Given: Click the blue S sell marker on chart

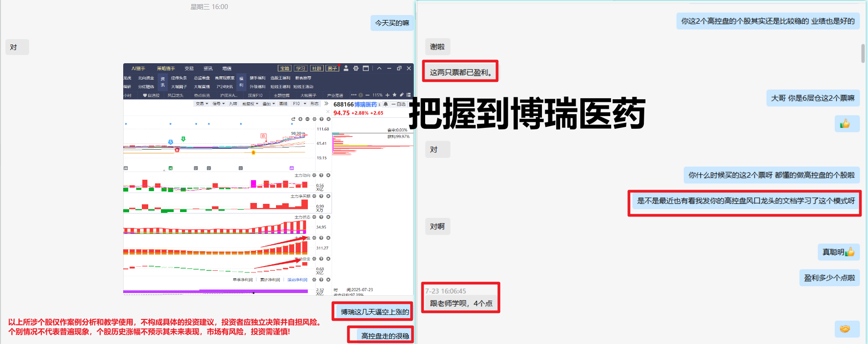Looking at the screenshot, I should tap(171, 142).
